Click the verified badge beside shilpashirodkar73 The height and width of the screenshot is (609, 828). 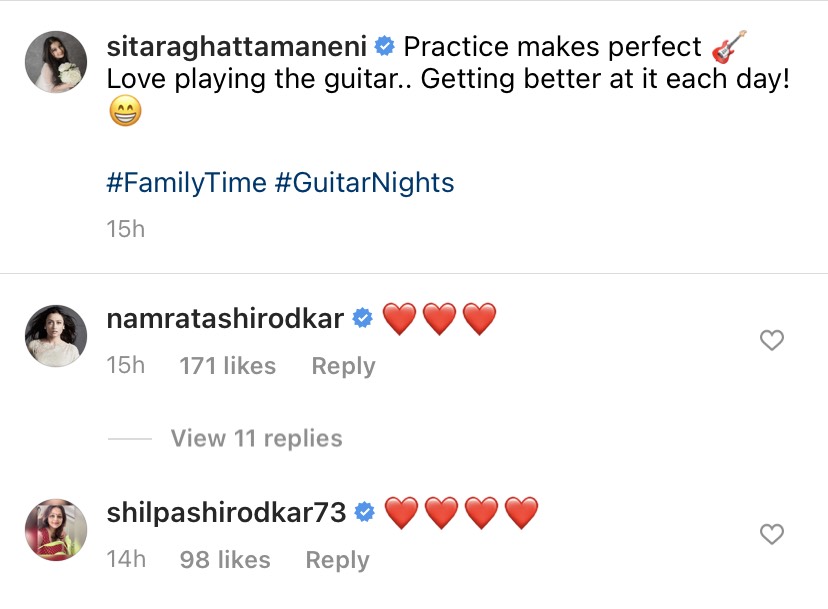366,513
